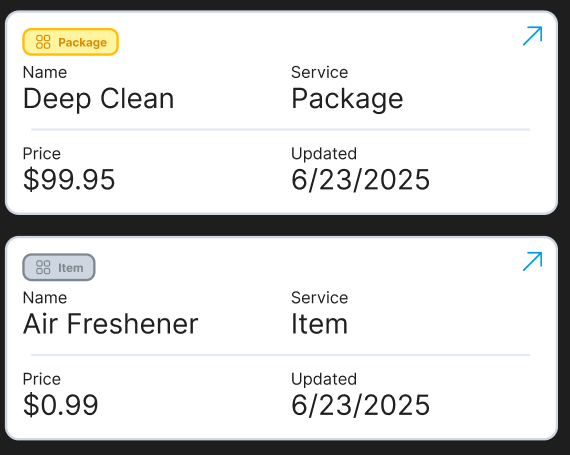This screenshot has height=455, width=570.
Task: Click the grid icon in Item badge
Action: (43, 267)
